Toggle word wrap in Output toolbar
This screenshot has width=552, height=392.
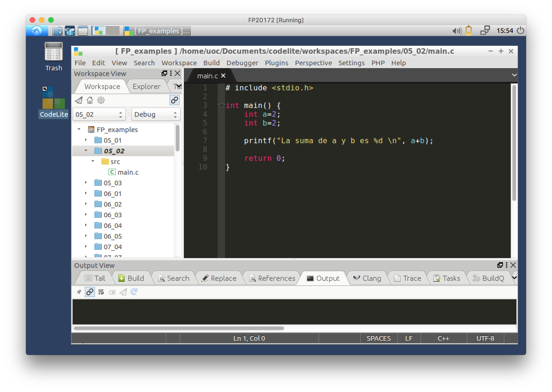(101, 292)
